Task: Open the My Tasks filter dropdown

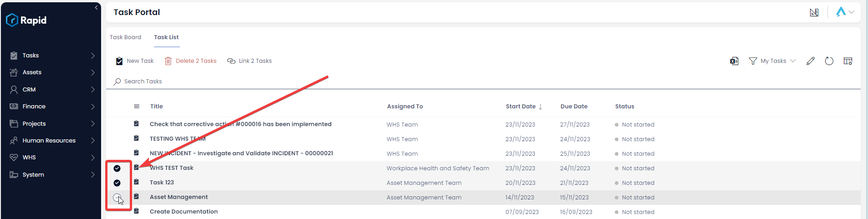Action: (772, 61)
